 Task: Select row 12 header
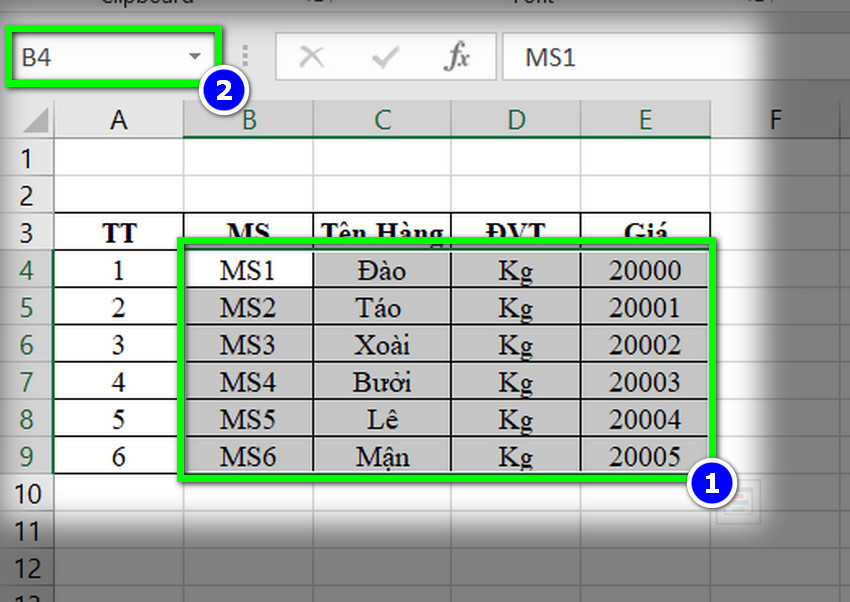pyautogui.click(x=27, y=567)
